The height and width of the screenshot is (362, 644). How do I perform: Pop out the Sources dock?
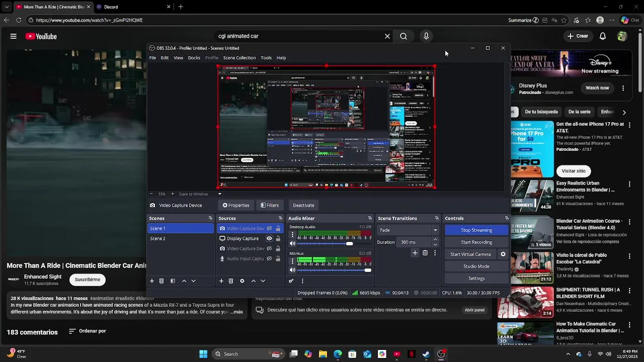click(x=280, y=218)
